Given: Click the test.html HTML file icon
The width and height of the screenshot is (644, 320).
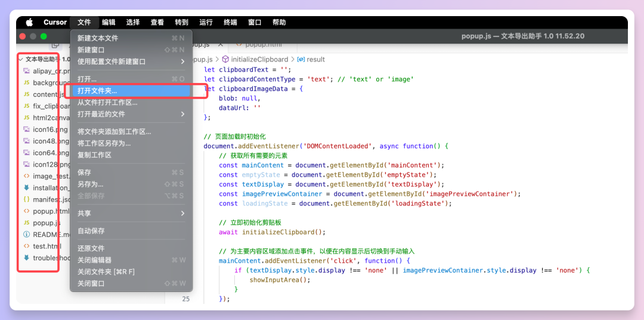Looking at the screenshot, I should [26, 246].
